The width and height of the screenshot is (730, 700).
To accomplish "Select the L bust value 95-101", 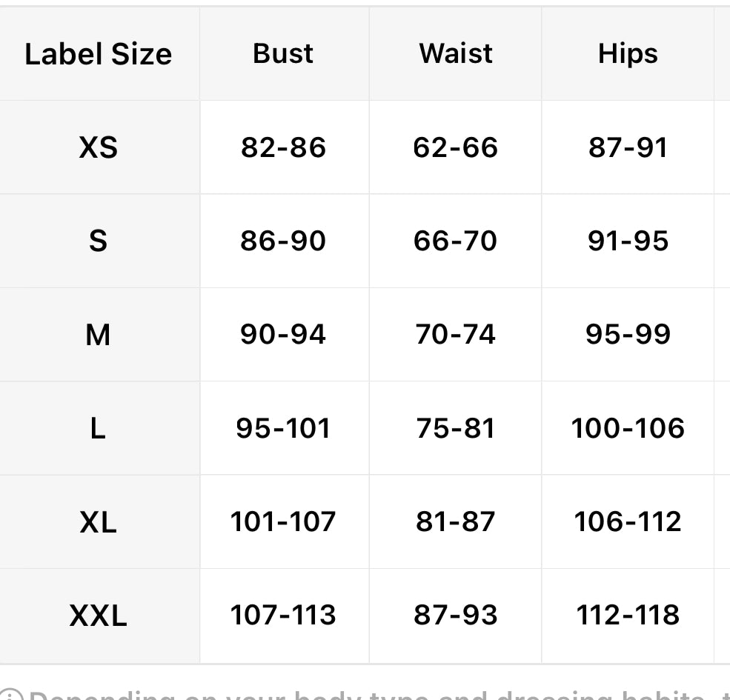I will 283,428.
